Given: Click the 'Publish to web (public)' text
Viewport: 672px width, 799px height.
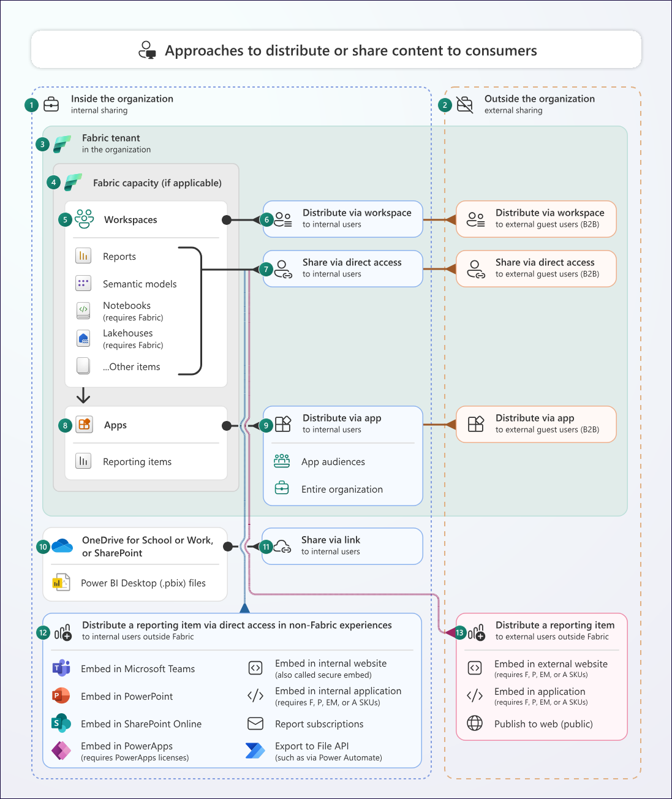Looking at the screenshot, I should (543, 724).
